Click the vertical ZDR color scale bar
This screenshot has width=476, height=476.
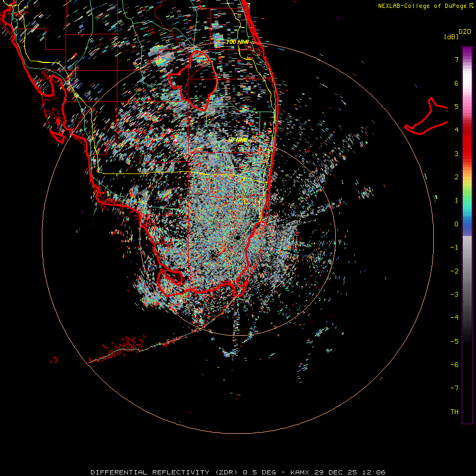(x=467, y=235)
